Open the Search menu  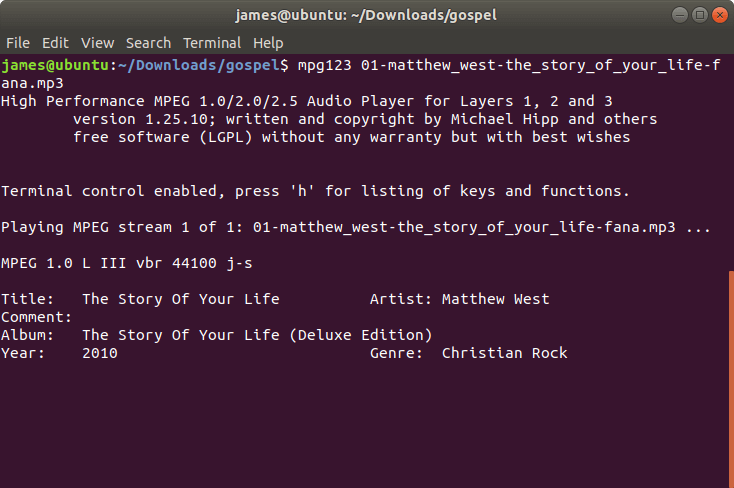(148, 43)
